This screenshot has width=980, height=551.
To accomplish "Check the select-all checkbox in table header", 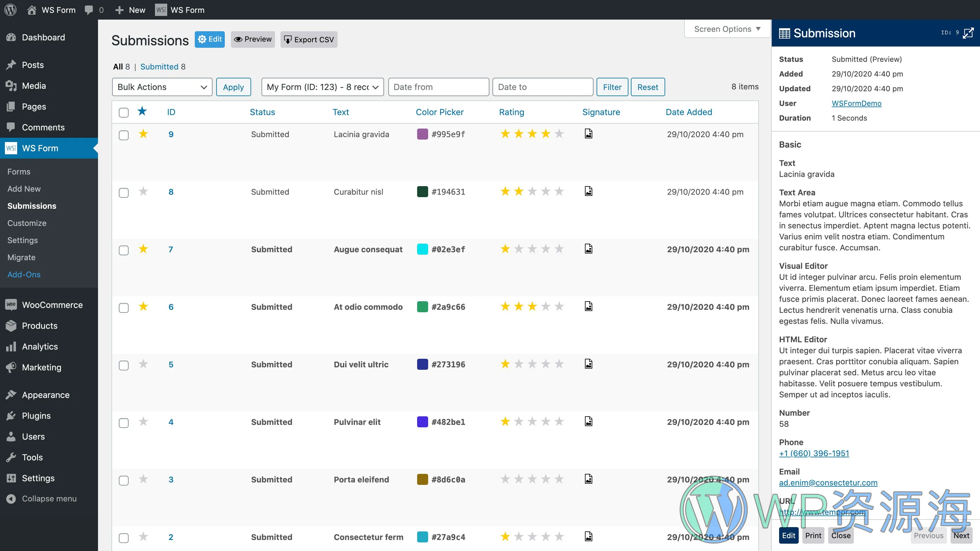I will pyautogui.click(x=124, y=113).
